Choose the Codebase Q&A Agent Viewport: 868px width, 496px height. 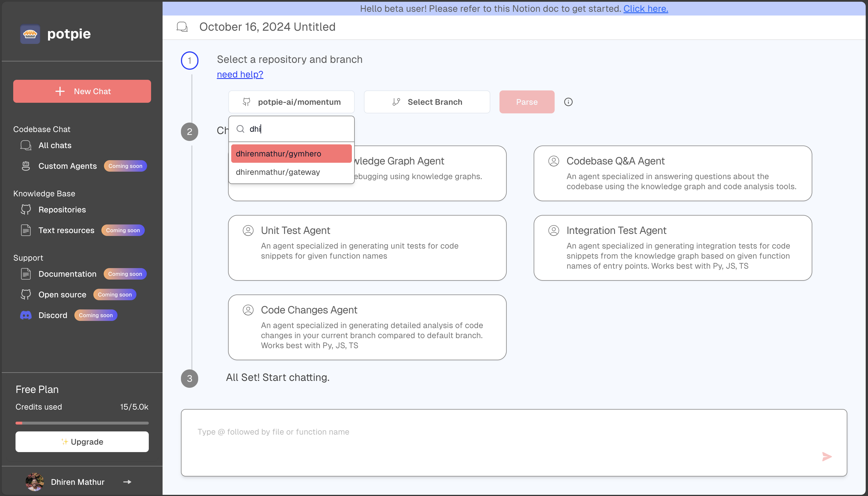point(673,173)
